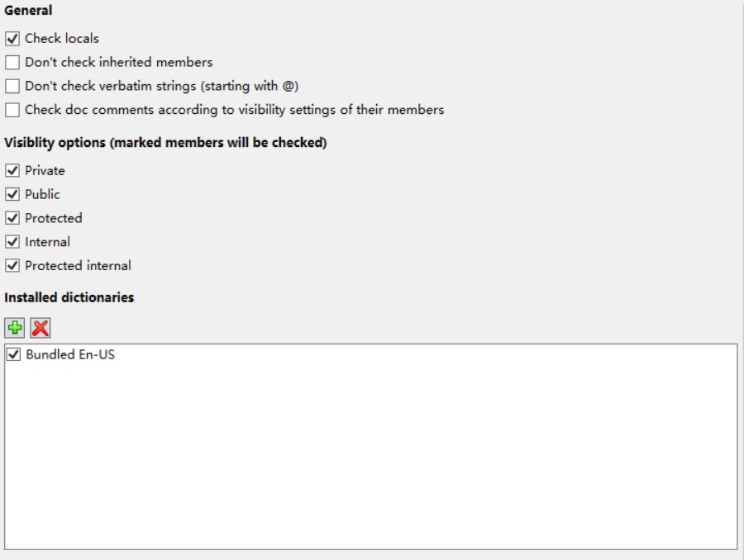Toggle the Public visibility checkbox
This screenshot has width=744, height=560.
click(x=12, y=194)
